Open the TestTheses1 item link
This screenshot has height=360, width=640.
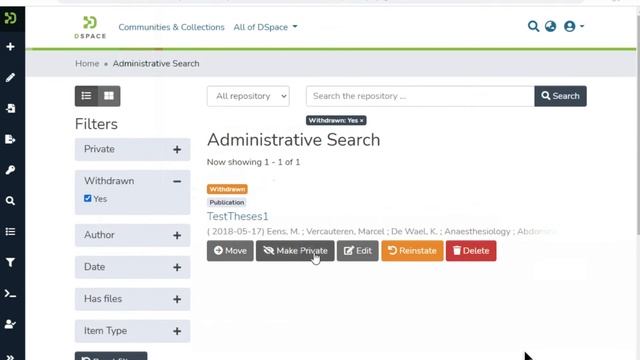tap(238, 216)
